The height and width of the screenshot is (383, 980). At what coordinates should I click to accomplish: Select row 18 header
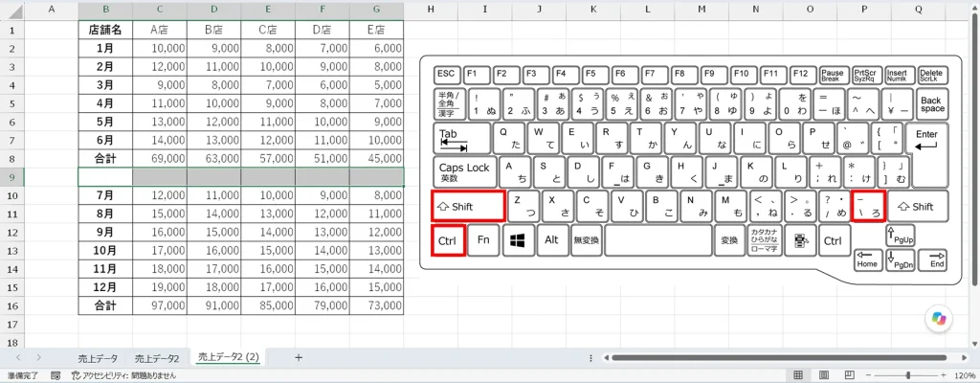pyautogui.click(x=11, y=343)
